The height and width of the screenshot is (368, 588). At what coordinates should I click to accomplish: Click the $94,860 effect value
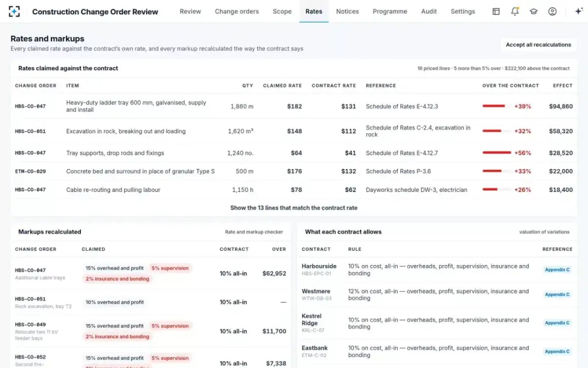[x=561, y=106]
